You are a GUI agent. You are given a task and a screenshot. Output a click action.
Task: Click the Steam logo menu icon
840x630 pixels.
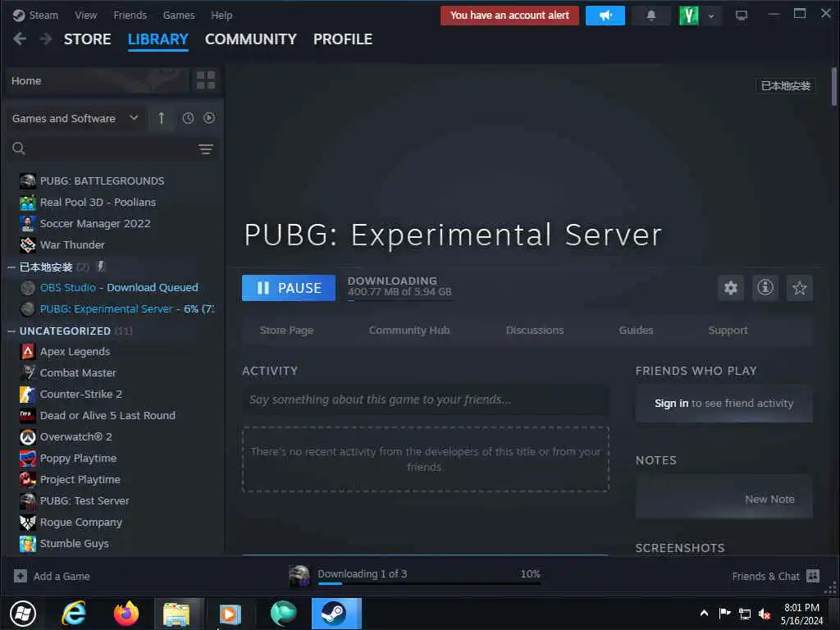point(19,15)
